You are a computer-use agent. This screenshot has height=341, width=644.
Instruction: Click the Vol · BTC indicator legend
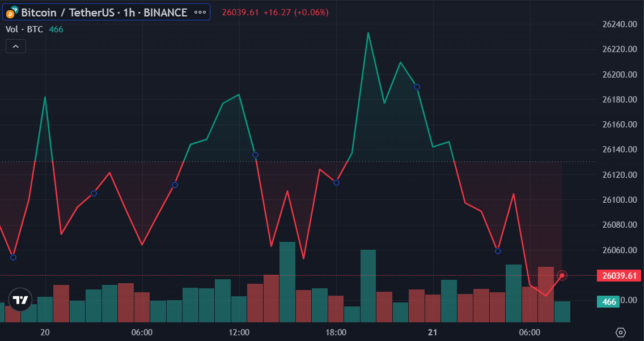pos(24,29)
